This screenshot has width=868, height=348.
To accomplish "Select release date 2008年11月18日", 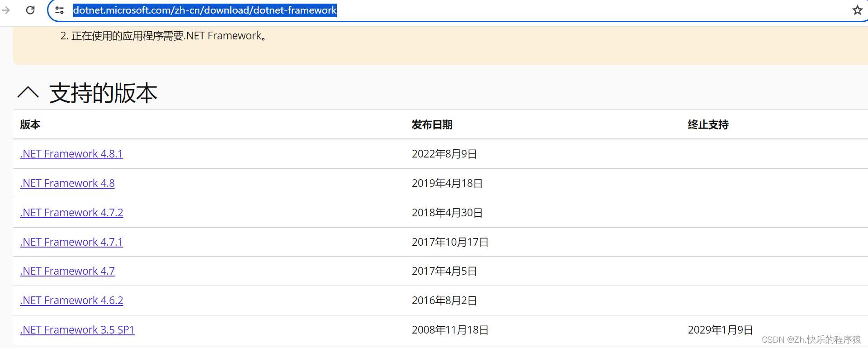I will (x=450, y=330).
